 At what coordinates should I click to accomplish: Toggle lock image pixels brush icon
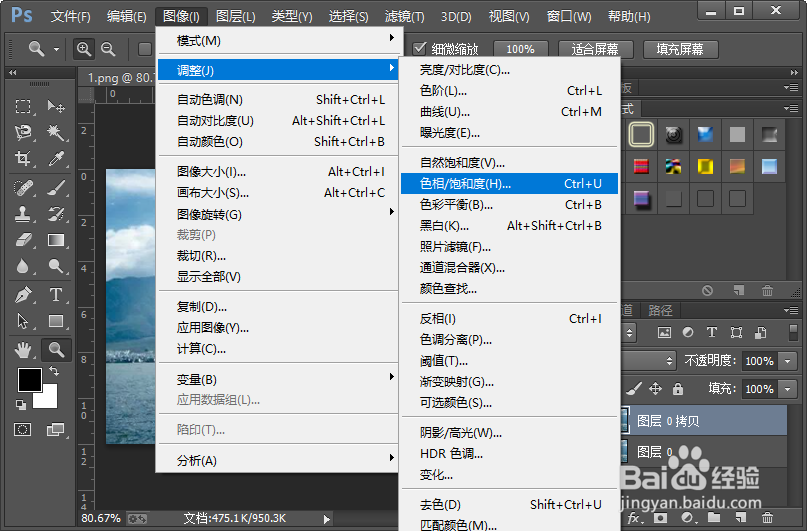(x=635, y=388)
